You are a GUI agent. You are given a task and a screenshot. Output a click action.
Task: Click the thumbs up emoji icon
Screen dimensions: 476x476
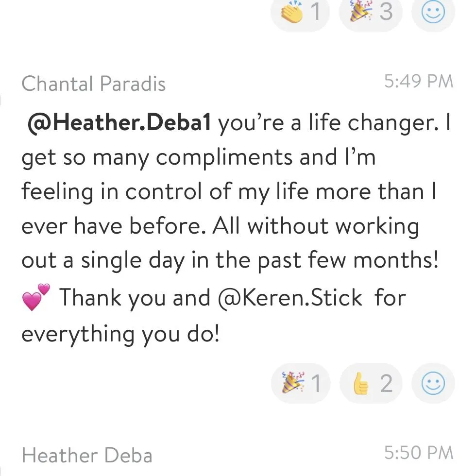[x=361, y=384]
